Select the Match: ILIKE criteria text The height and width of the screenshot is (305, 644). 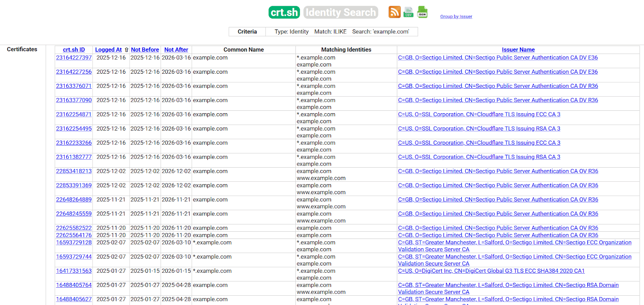click(330, 31)
